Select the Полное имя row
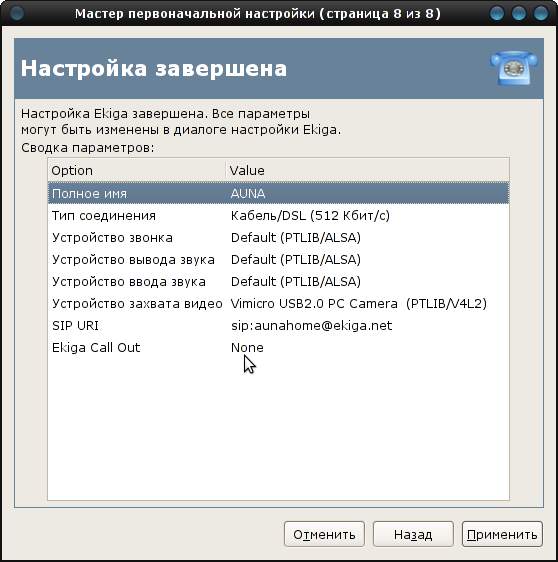 (278, 194)
